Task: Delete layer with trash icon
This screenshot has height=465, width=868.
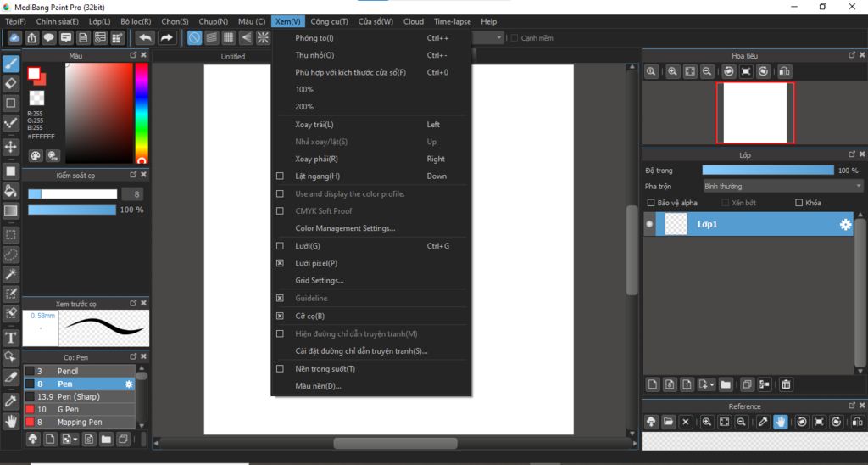Action: click(x=786, y=384)
